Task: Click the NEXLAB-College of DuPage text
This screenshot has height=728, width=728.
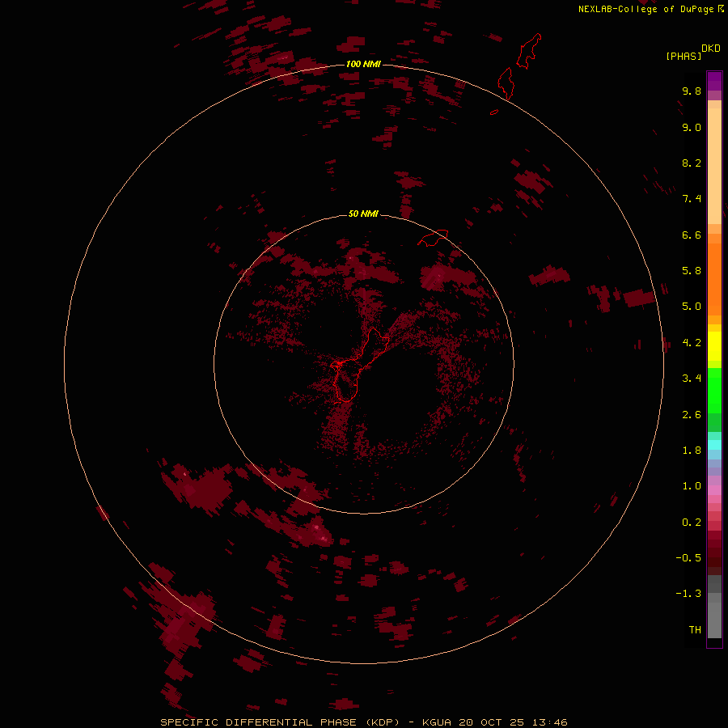Action: 645,9
